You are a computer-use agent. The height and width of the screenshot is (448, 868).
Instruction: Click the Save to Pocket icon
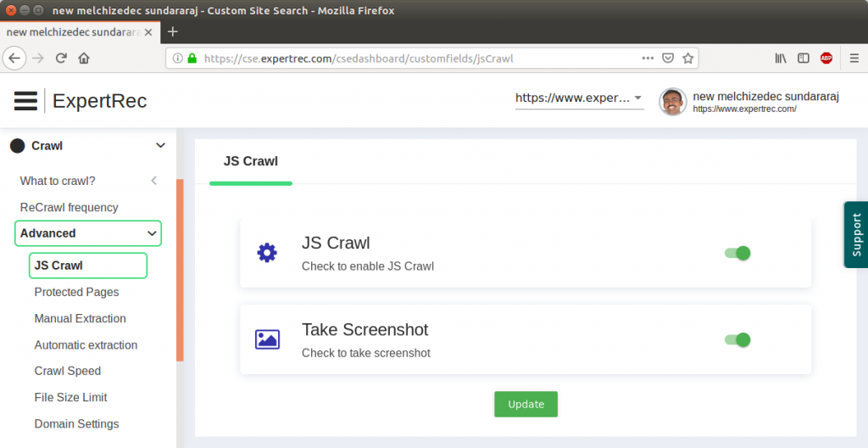pos(668,59)
